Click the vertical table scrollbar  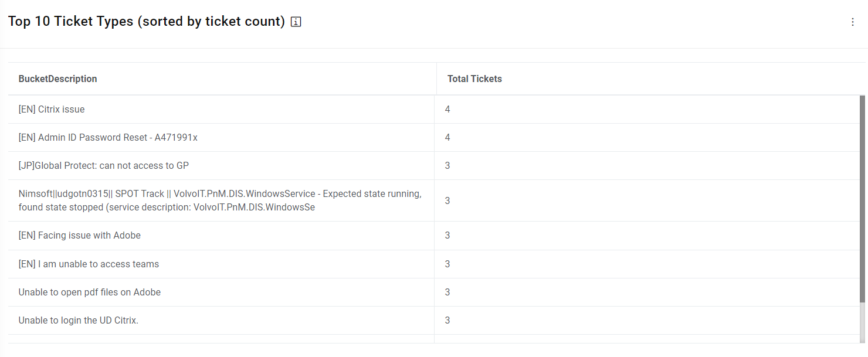pos(862,199)
